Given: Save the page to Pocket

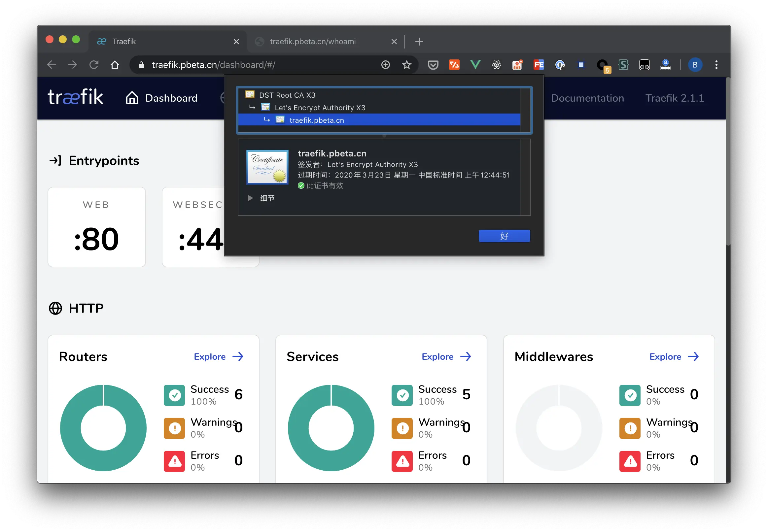Looking at the screenshot, I should [x=433, y=65].
